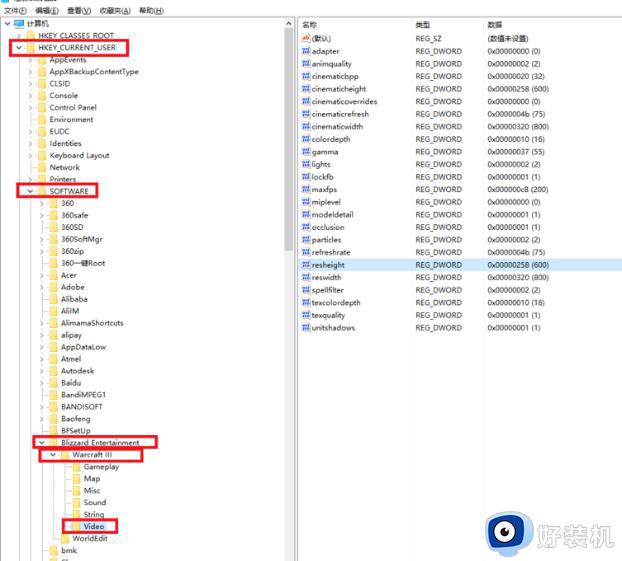Viewport: 622px width, 561px height.
Task: Click the (默认) string value icon
Action: click(x=305, y=38)
